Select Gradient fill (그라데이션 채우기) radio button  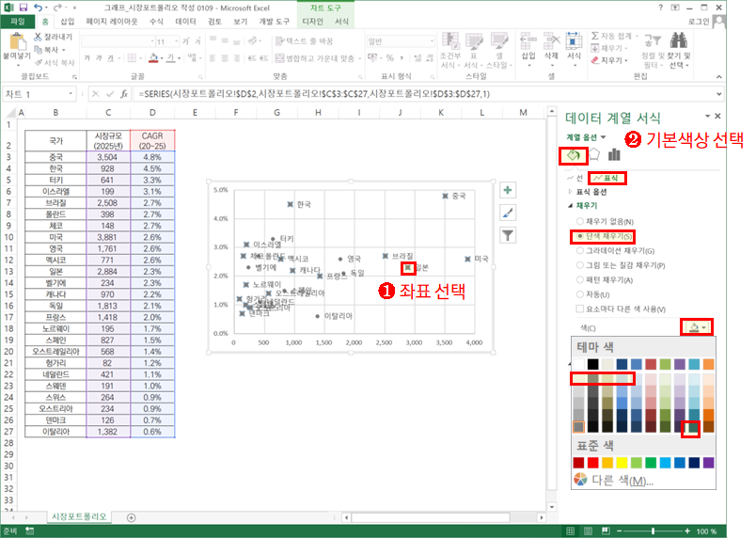[580, 251]
